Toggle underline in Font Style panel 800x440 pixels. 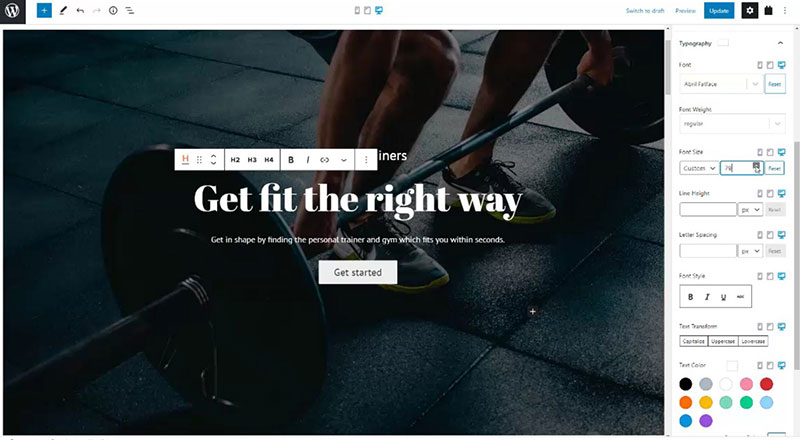723,297
